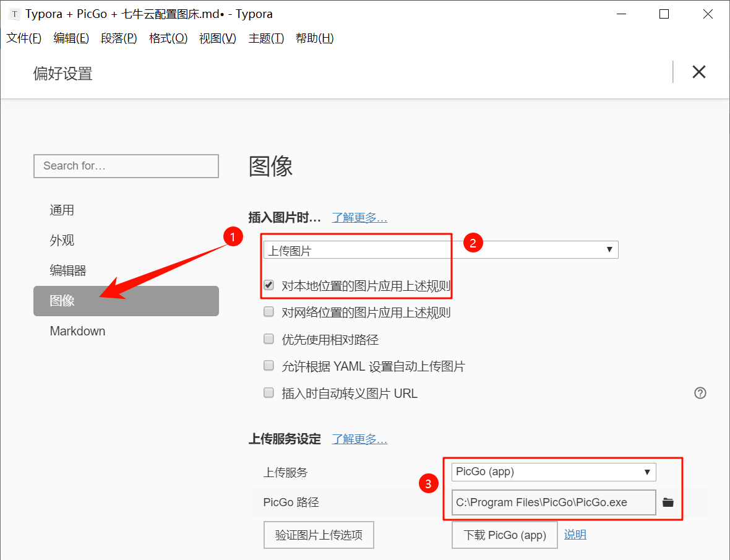The height and width of the screenshot is (560, 730).
Task: Open the 主题(T) menu
Action: coord(266,38)
